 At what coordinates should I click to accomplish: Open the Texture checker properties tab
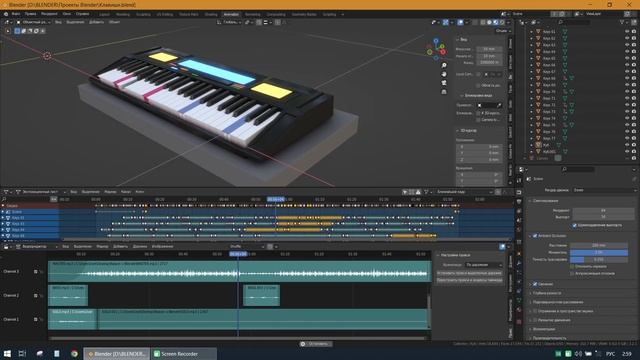click(519, 322)
